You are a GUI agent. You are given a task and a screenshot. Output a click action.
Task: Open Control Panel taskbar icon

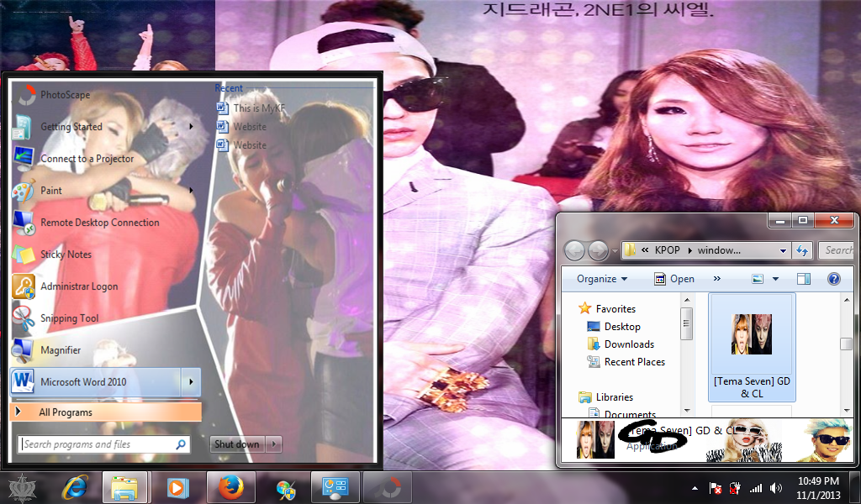click(335, 487)
